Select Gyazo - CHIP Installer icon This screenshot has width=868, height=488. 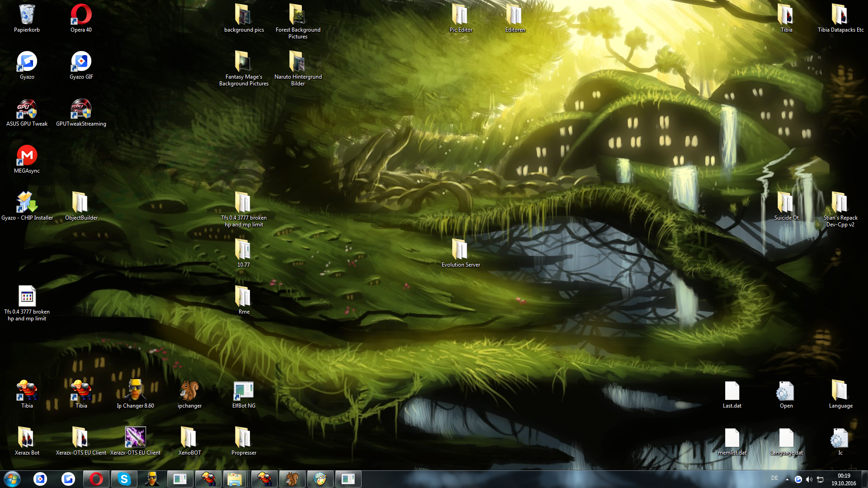point(27,206)
